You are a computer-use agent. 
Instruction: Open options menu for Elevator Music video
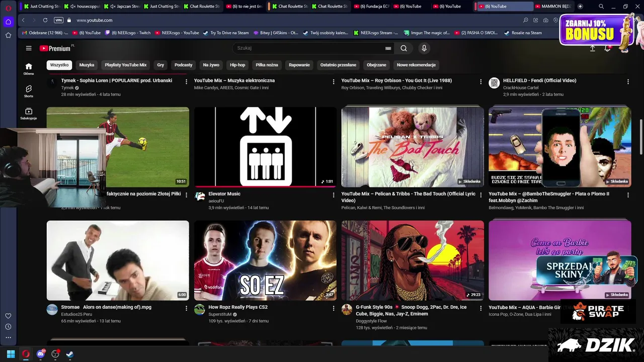(x=333, y=195)
